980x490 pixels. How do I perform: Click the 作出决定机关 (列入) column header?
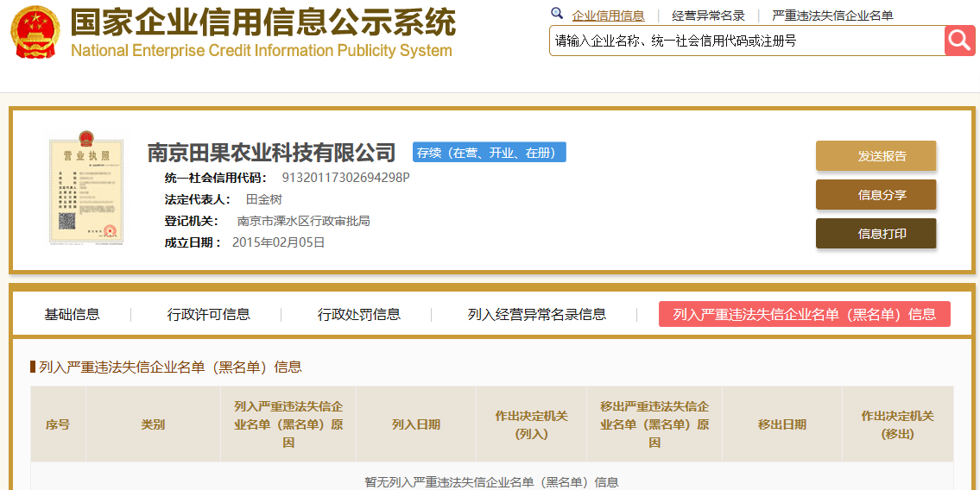(x=531, y=424)
